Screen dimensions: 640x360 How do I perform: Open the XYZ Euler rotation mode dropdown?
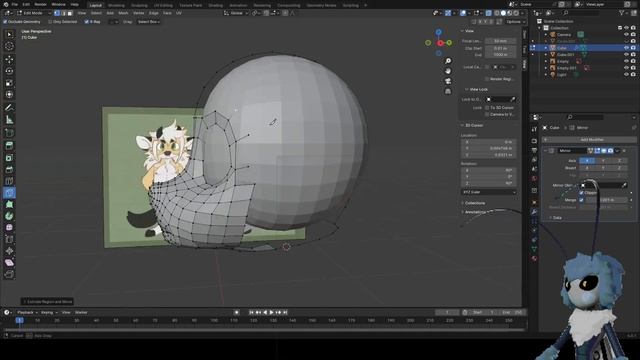489,192
